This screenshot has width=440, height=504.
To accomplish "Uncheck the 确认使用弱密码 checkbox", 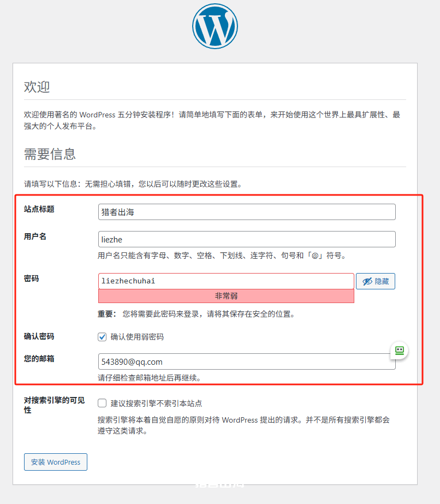I will coord(102,337).
